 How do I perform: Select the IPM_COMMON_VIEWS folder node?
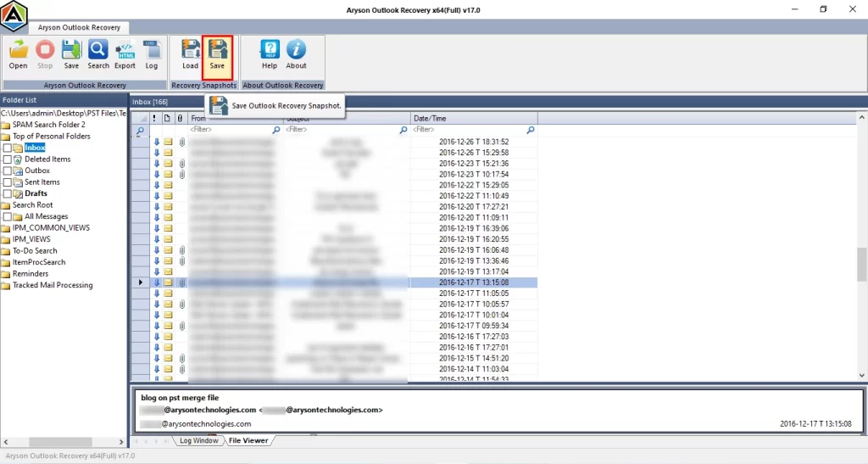click(x=51, y=228)
